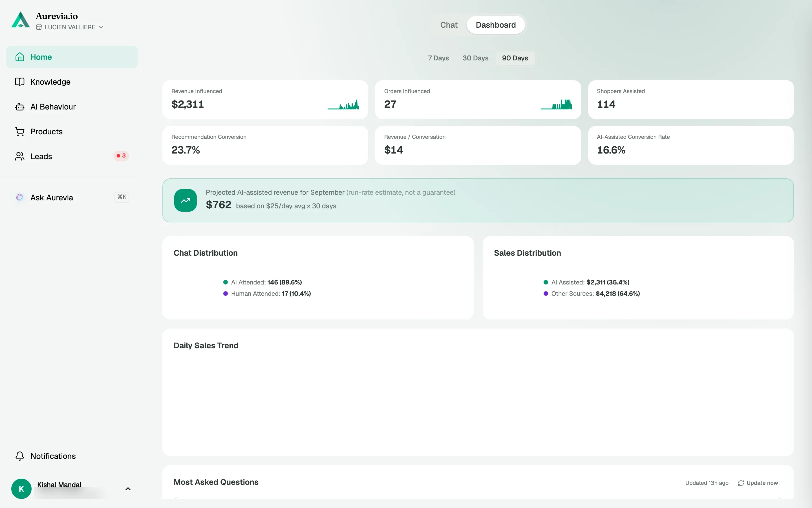Open the AI Behaviour menu item
The width and height of the screenshot is (812, 508).
pyautogui.click(x=72, y=107)
